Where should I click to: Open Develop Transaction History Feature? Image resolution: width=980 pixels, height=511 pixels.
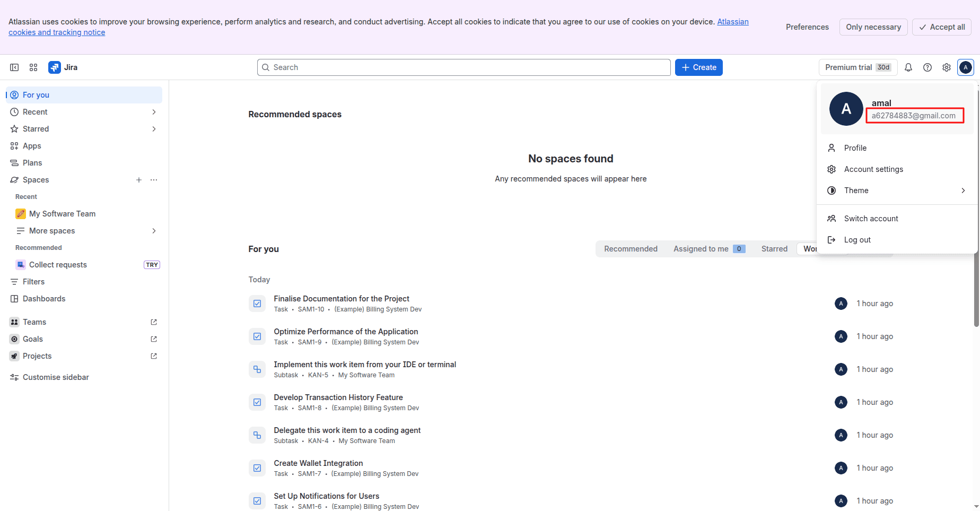coord(338,397)
